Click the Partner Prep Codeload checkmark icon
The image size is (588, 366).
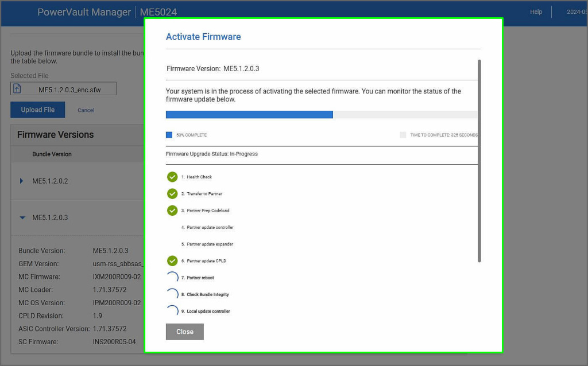pos(172,211)
